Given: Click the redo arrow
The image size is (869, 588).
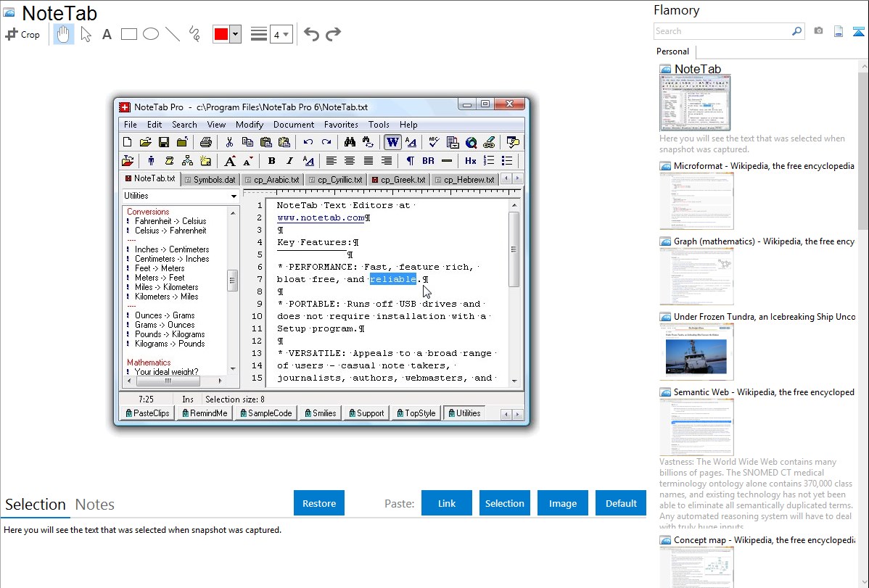Looking at the screenshot, I should (x=333, y=34).
